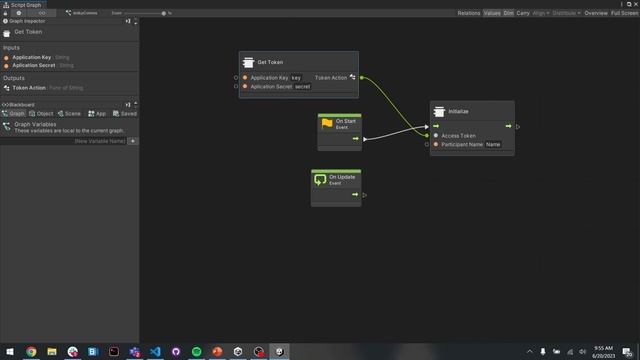640x360 pixels.
Task: Open Visual Studio Code from taskbar
Action: tap(155, 351)
